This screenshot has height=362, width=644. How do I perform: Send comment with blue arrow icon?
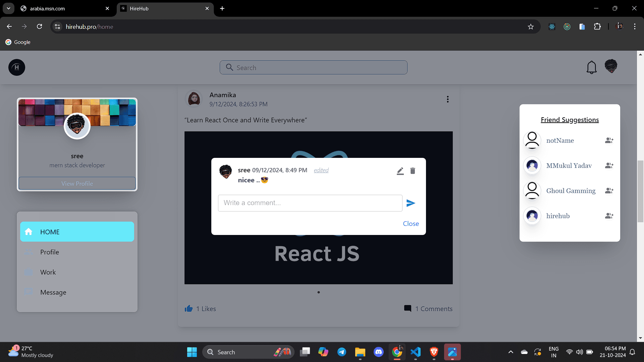click(411, 203)
